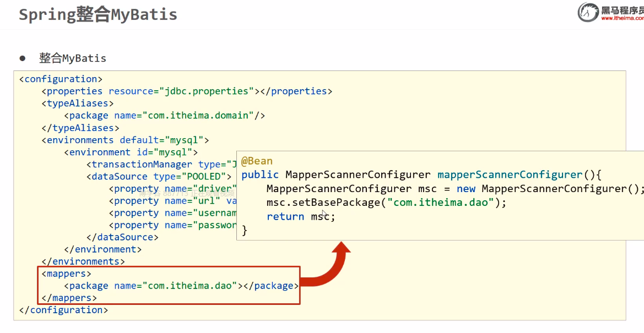This screenshot has width=644, height=333.
Task: Click the @Bean annotation
Action: pyautogui.click(x=257, y=161)
